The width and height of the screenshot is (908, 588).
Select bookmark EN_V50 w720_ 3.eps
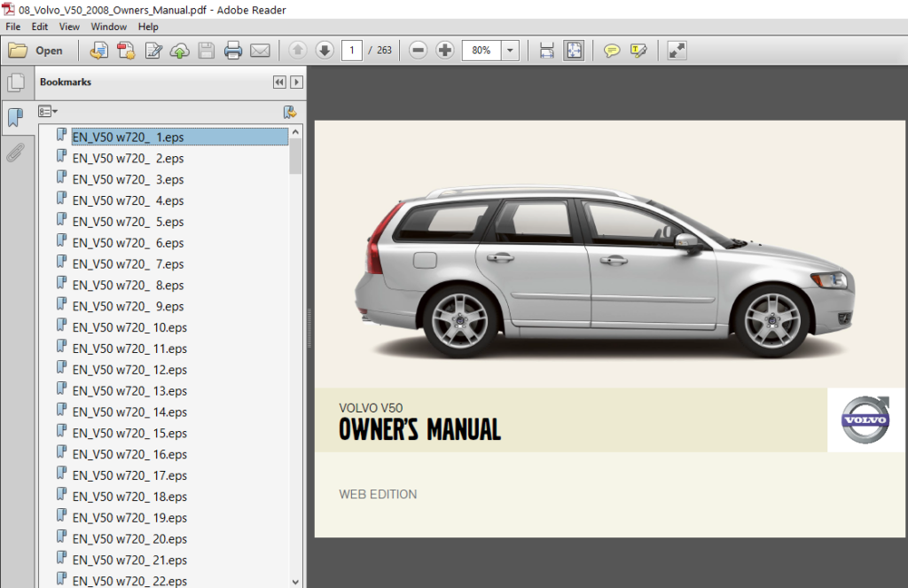point(128,179)
